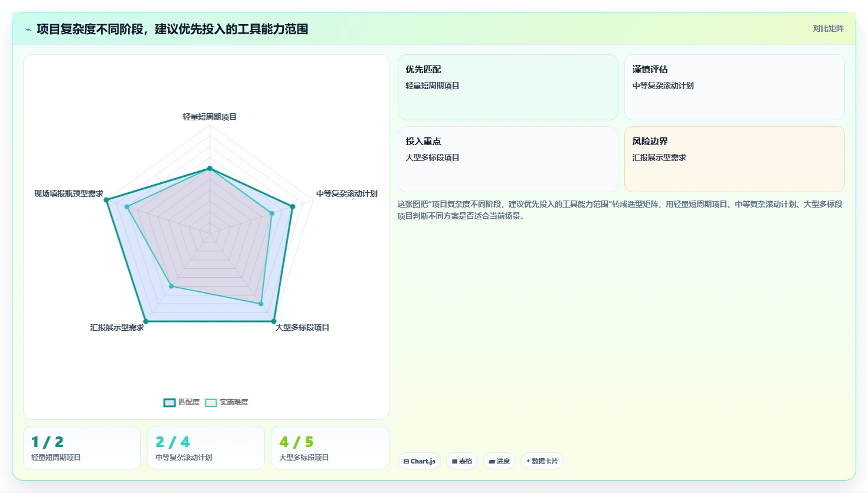This screenshot has width=868, height=493.
Task: Click the 对比矩阵 label in header
Action: pos(828,28)
